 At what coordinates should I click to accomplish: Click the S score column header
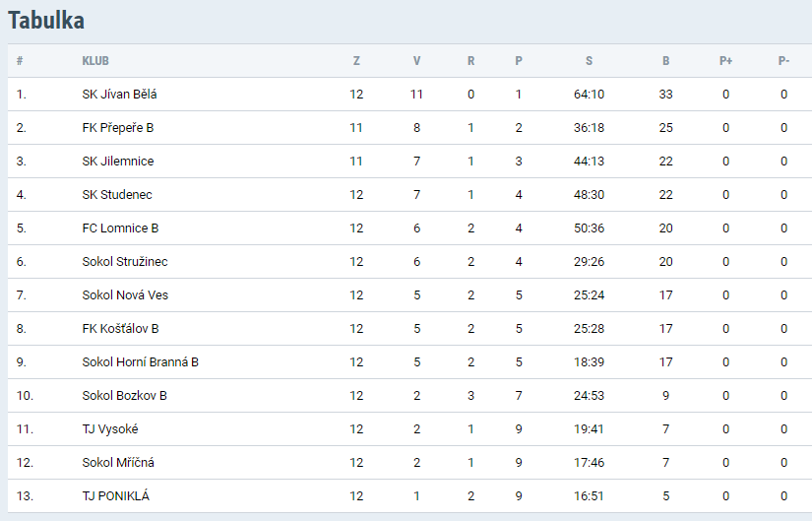coord(589,61)
